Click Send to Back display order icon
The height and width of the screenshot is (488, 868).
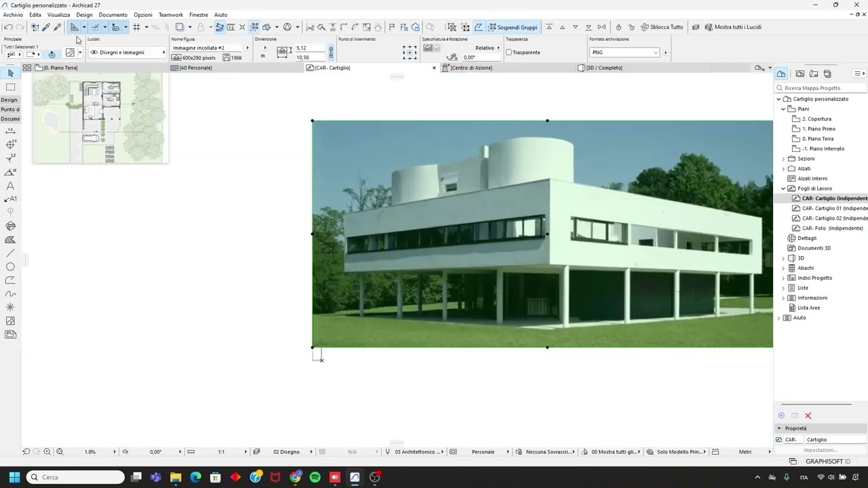pyautogui.click(x=588, y=27)
